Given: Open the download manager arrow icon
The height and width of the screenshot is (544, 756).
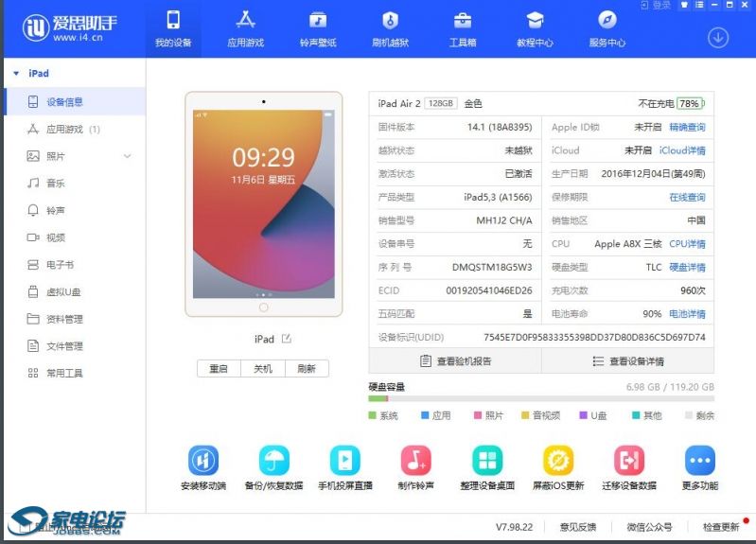Looking at the screenshot, I should (718, 38).
